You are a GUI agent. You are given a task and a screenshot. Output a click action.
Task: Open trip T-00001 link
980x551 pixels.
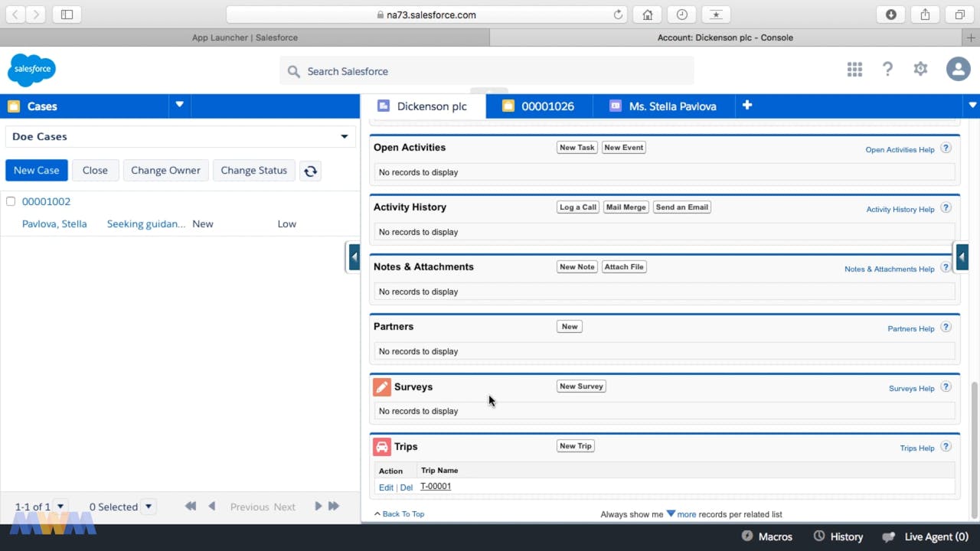point(436,487)
